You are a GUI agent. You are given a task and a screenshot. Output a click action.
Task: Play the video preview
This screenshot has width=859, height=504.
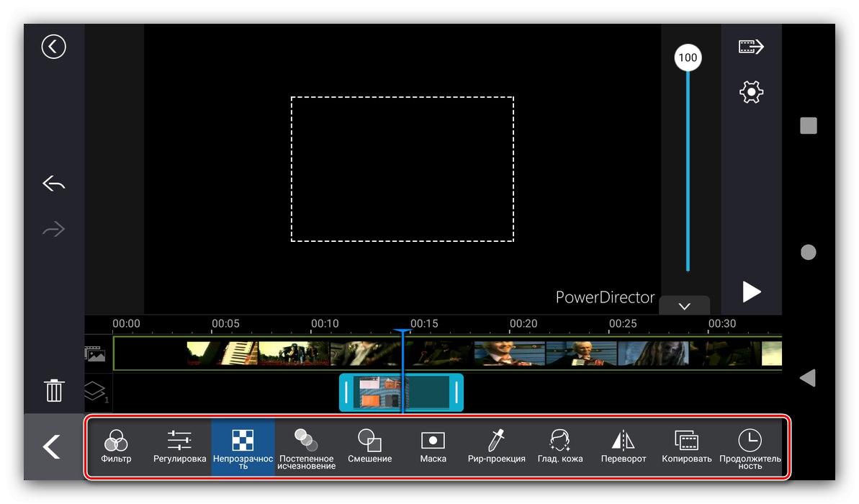(x=751, y=292)
